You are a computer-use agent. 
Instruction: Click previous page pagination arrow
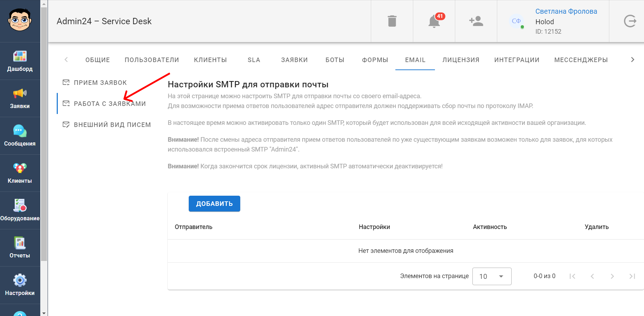point(592,276)
